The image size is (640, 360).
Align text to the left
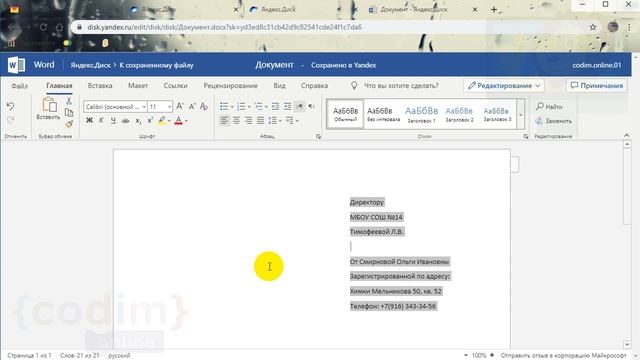point(224,120)
